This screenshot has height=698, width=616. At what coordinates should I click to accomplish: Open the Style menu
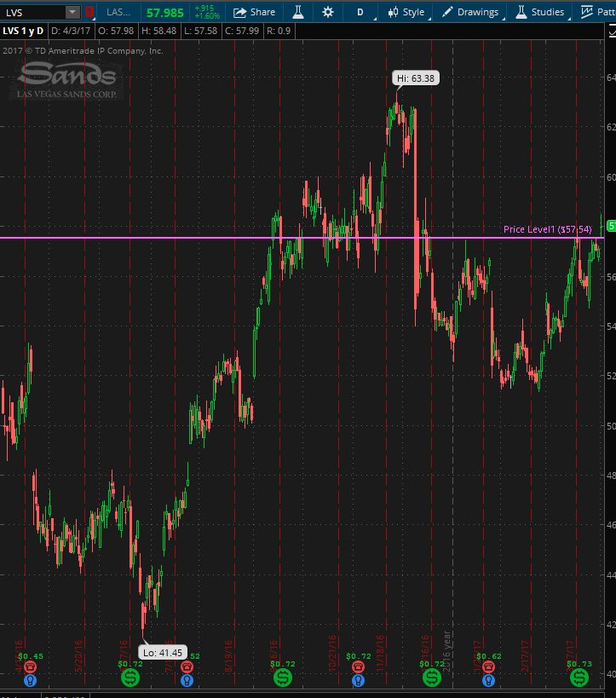[408, 12]
